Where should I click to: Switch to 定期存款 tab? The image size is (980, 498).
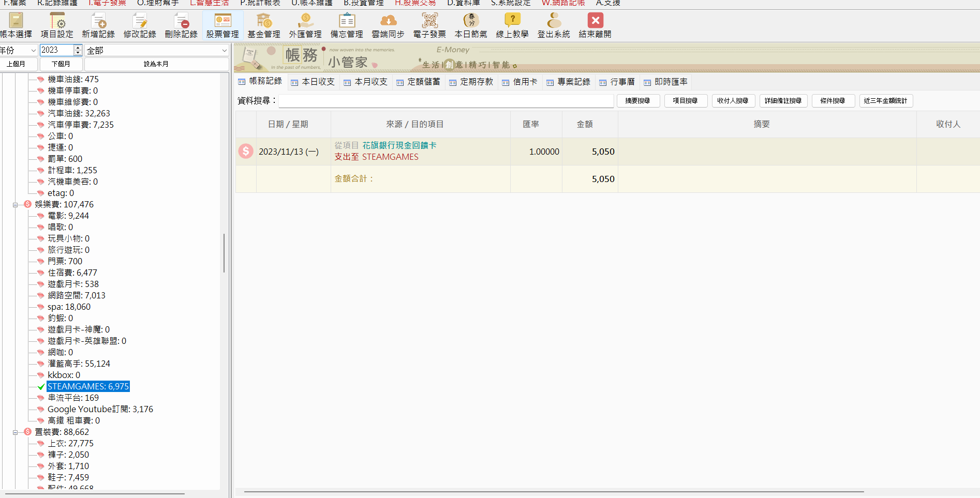pyautogui.click(x=471, y=82)
